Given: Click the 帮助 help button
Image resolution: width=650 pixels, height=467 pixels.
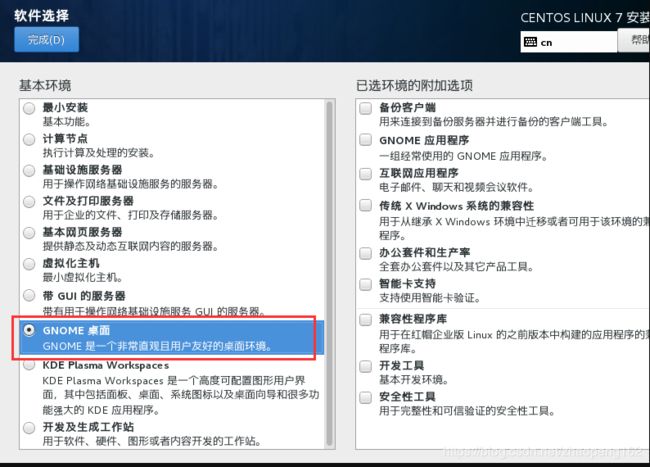Looking at the screenshot, I should (634, 40).
